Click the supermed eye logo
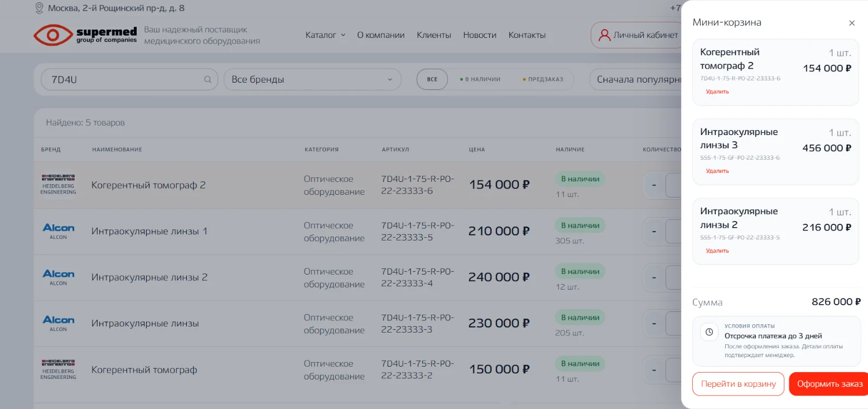This screenshot has height=409, width=868. [52, 35]
